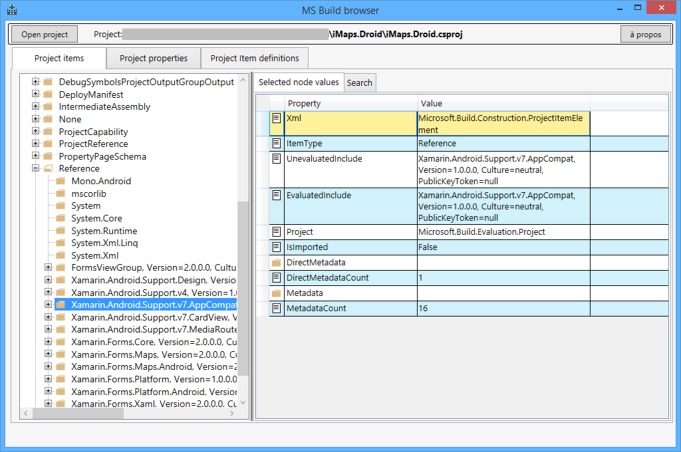
Task: Expand the FormsViewGroup reference node
Action: click(48, 267)
